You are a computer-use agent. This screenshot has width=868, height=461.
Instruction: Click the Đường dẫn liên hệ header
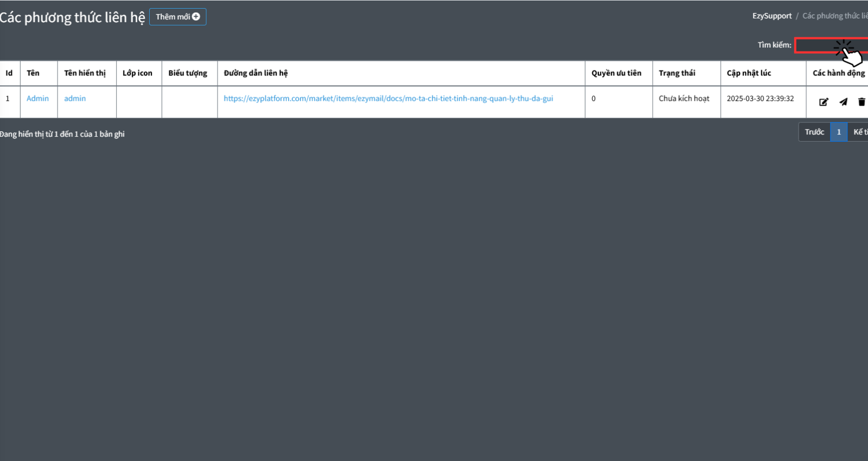coord(256,73)
